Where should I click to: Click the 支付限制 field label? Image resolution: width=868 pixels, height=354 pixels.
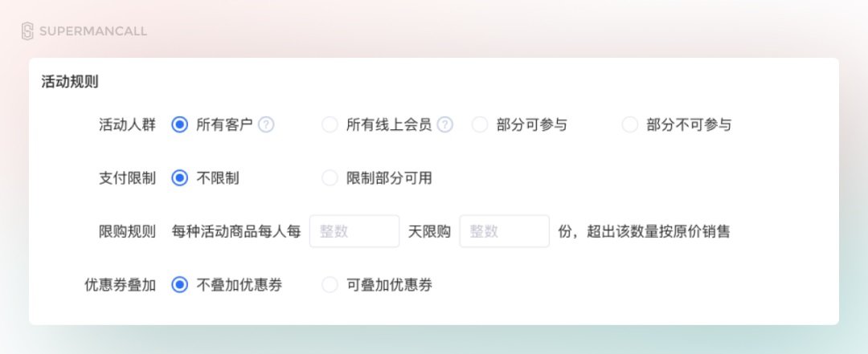(127, 178)
